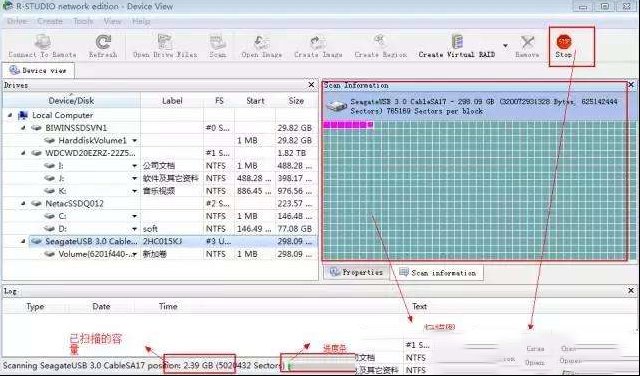Click the Size column header
The image size is (640, 376).
click(x=296, y=100)
